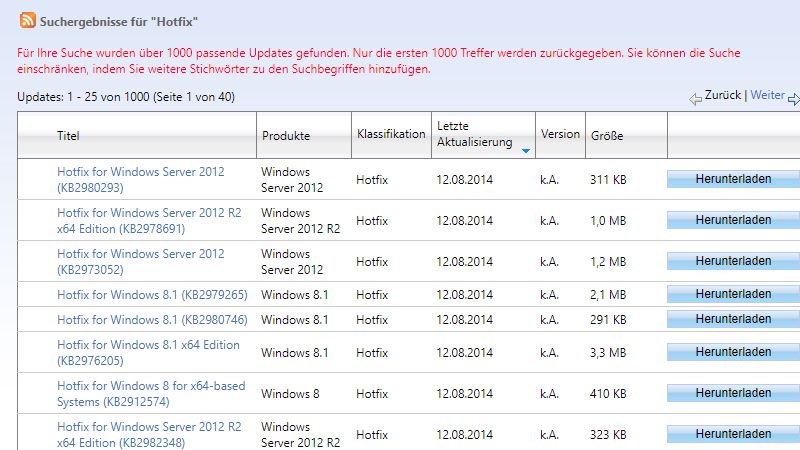
Task: Download the 311 KB KB2980293 hotfix
Action: click(x=733, y=179)
